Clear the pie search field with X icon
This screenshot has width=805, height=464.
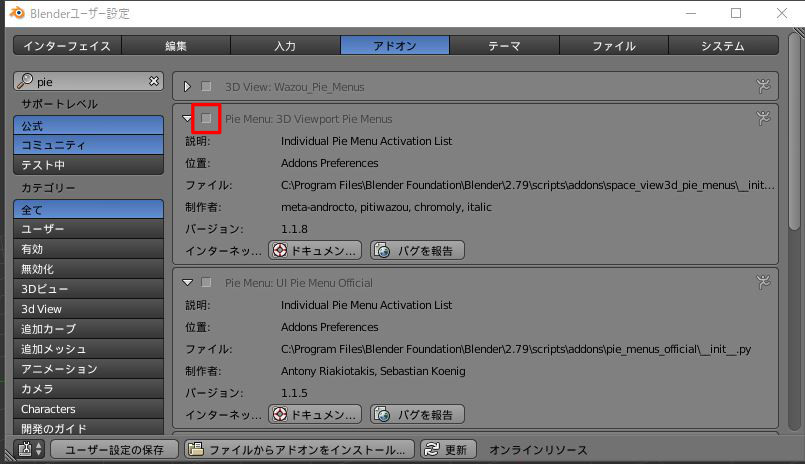click(154, 81)
